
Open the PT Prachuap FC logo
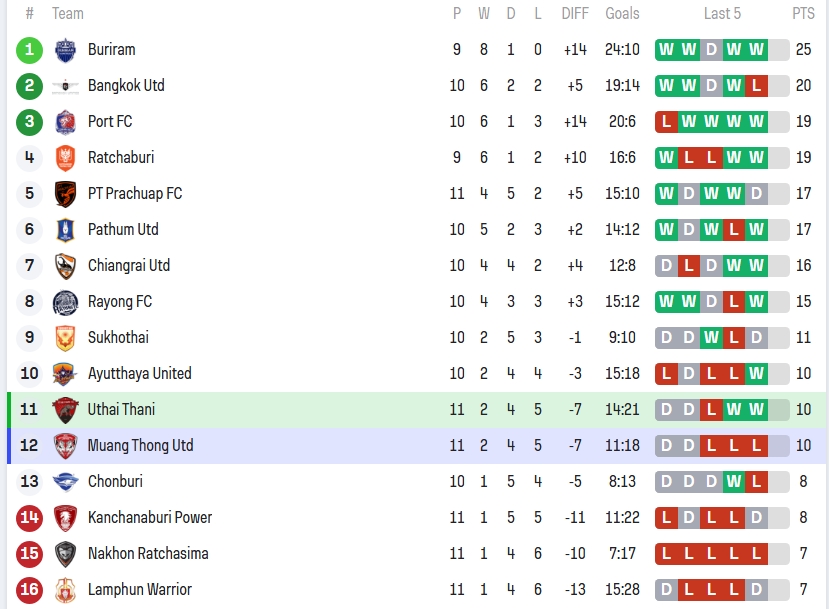66,194
